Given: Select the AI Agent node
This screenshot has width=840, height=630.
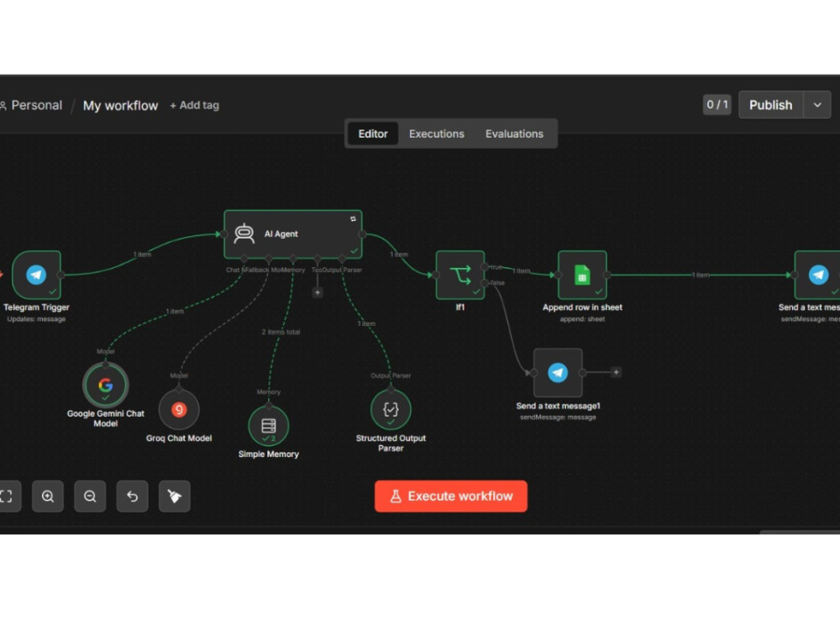Looking at the screenshot, I should click(292, 234).
